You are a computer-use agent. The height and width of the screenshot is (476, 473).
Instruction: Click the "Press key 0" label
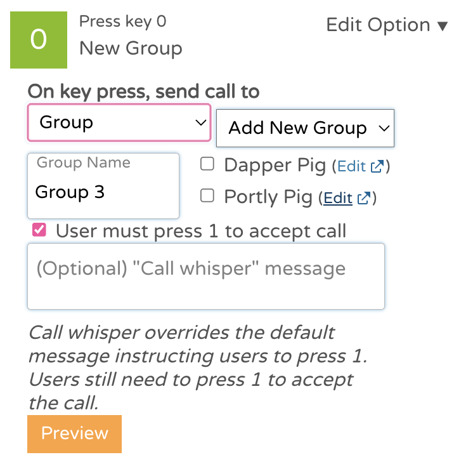click(122, 22)
